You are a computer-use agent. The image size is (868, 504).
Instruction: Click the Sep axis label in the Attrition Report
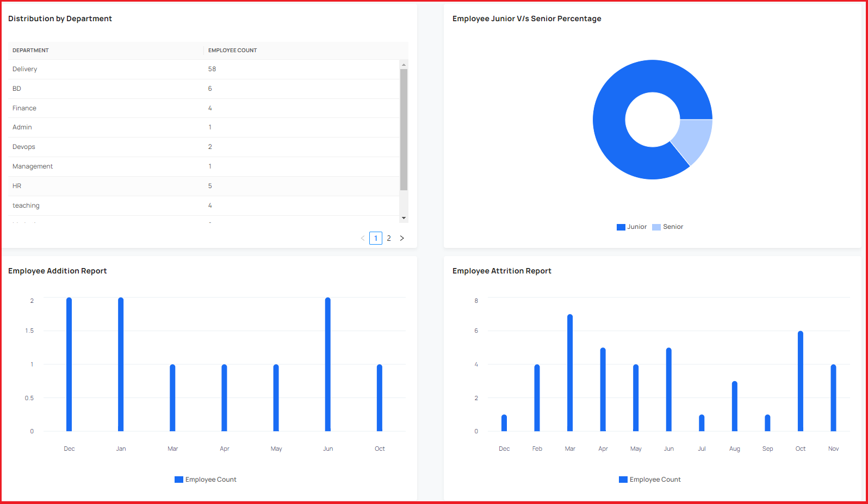767,449
